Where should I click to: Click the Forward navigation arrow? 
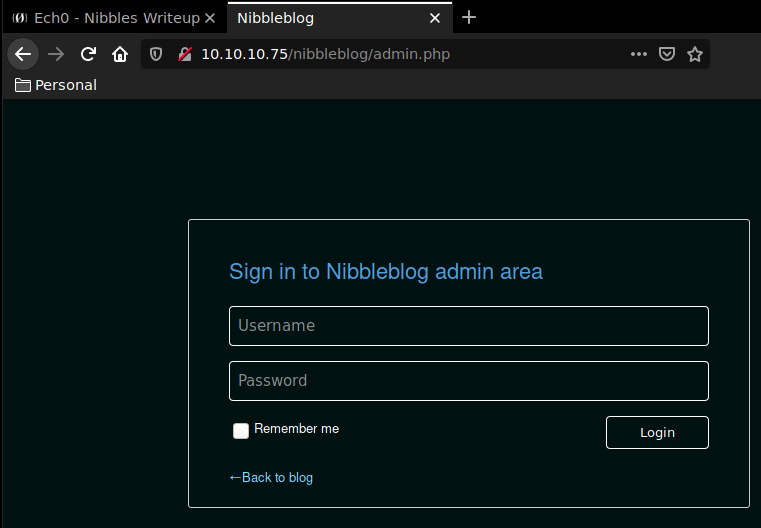coord(56,54)
